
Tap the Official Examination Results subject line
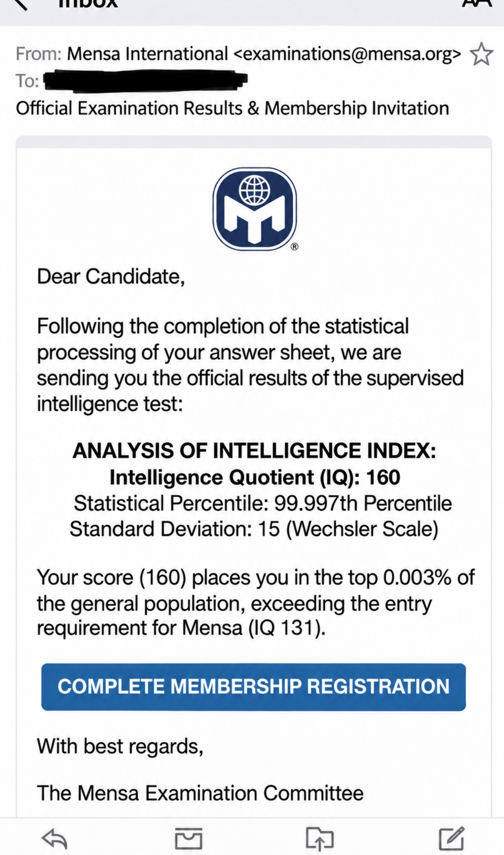point(232,108)
